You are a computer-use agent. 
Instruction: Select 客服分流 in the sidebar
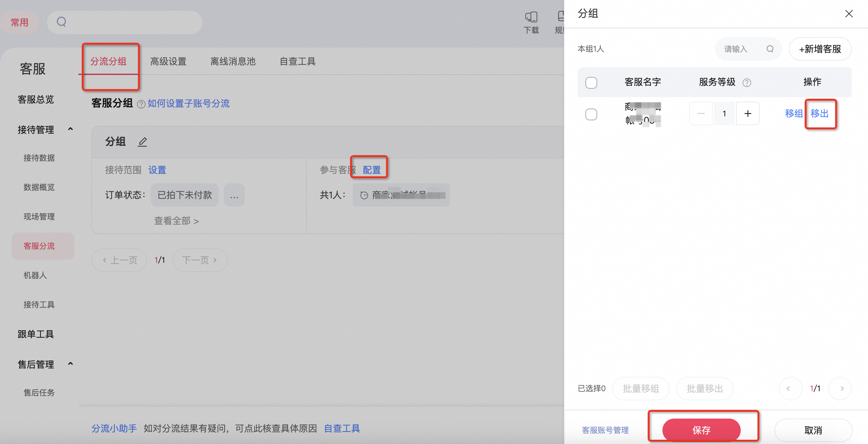point(43,246)
